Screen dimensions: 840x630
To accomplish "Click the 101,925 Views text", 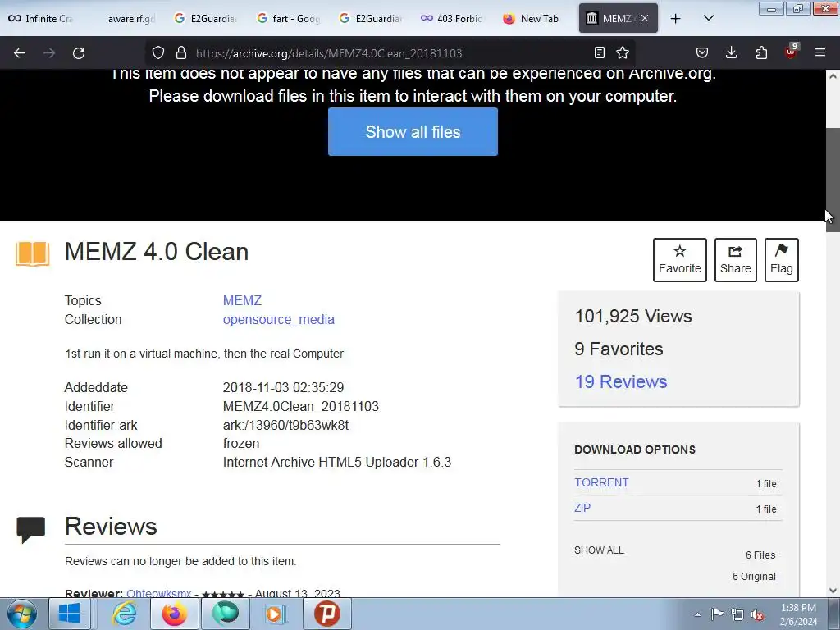I will point(633,316).
